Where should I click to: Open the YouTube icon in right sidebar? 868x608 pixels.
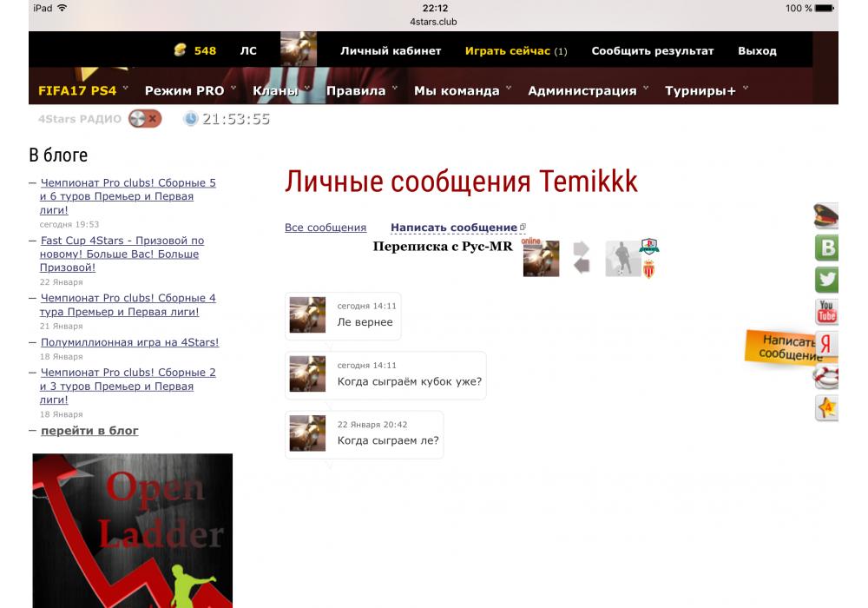(826, 312)
